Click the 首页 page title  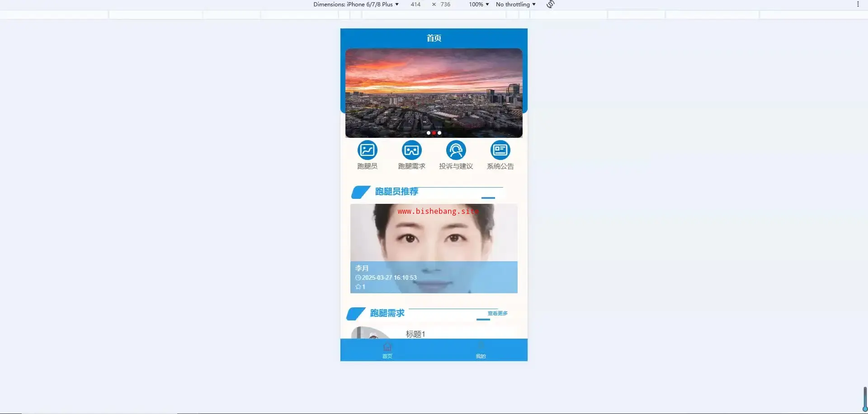pyautogui.click(x=434, y=38)
